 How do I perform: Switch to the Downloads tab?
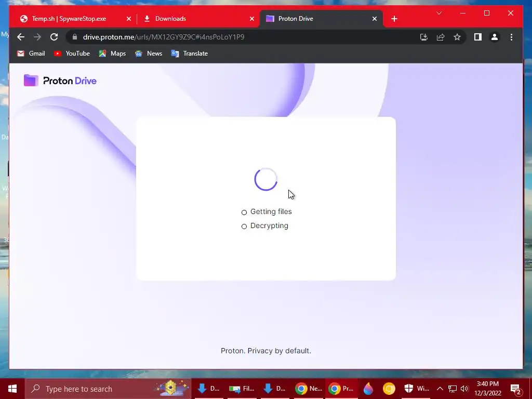170,19
